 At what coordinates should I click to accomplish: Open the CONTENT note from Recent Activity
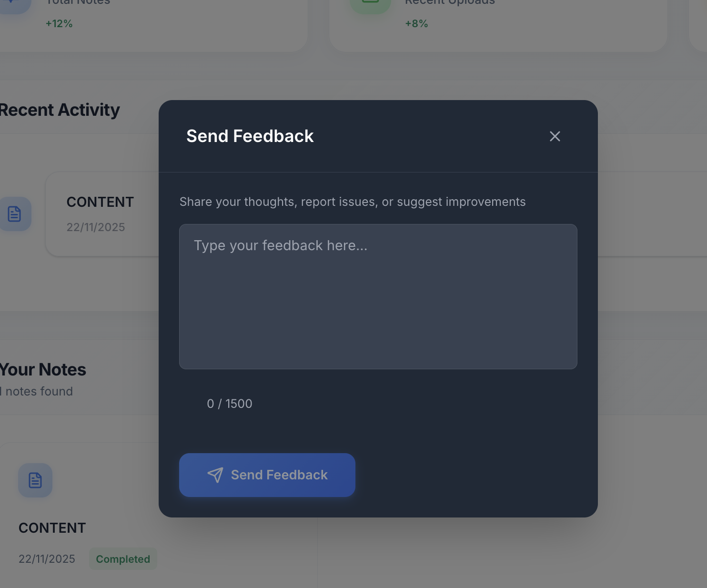(100, 202)
